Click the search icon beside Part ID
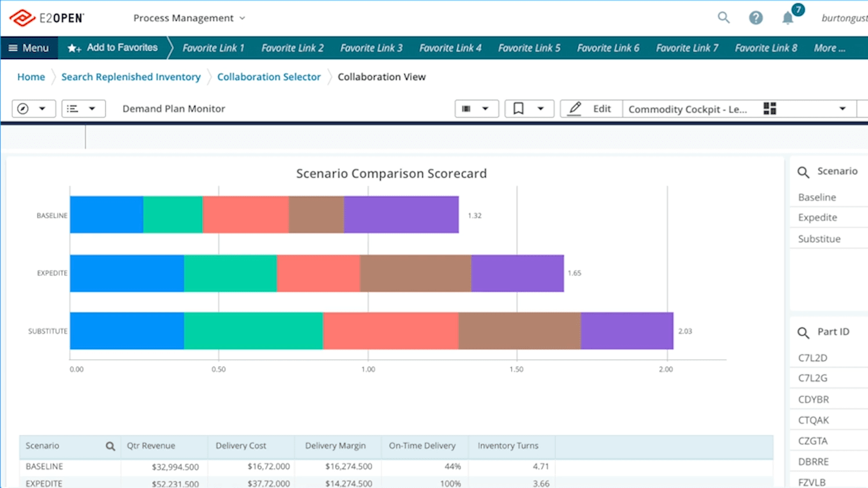 point(803,332)
